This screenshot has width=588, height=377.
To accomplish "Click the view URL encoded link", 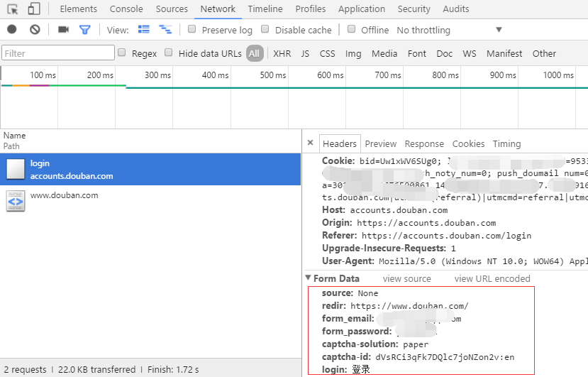I will pos(492,278).
